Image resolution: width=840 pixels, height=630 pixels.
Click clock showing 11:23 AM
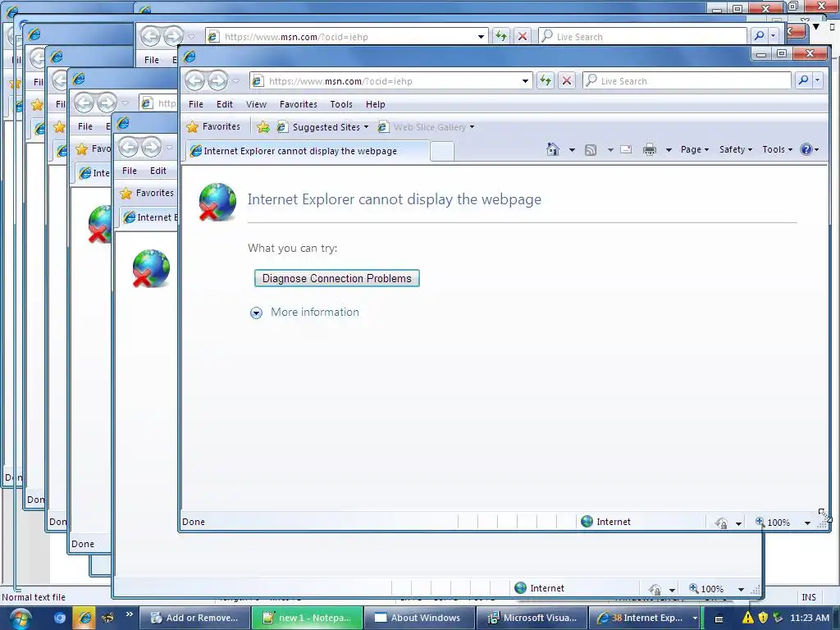pos(809,617)
